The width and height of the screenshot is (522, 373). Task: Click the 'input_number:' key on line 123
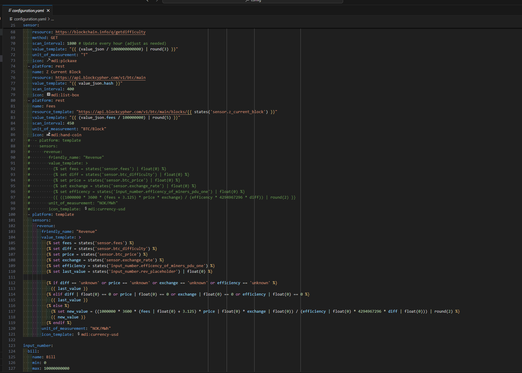tap(38, 346)
